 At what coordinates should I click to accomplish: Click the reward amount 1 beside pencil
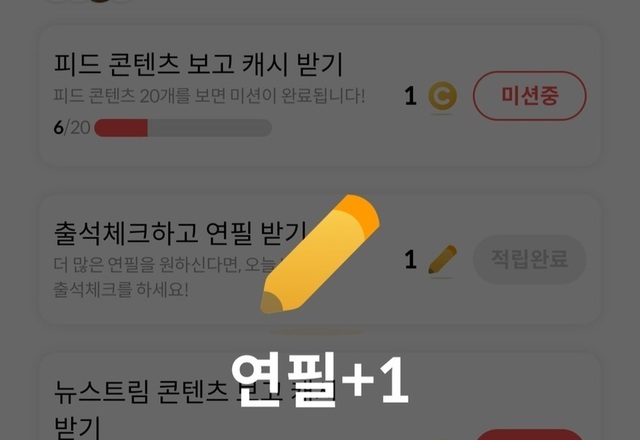point(411,260)
